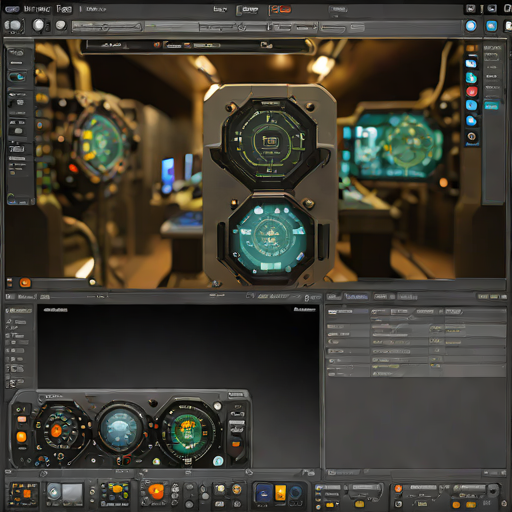
Task: Click the orange round button at the viewport's bottom-left corner
Action: coord(25,283)
